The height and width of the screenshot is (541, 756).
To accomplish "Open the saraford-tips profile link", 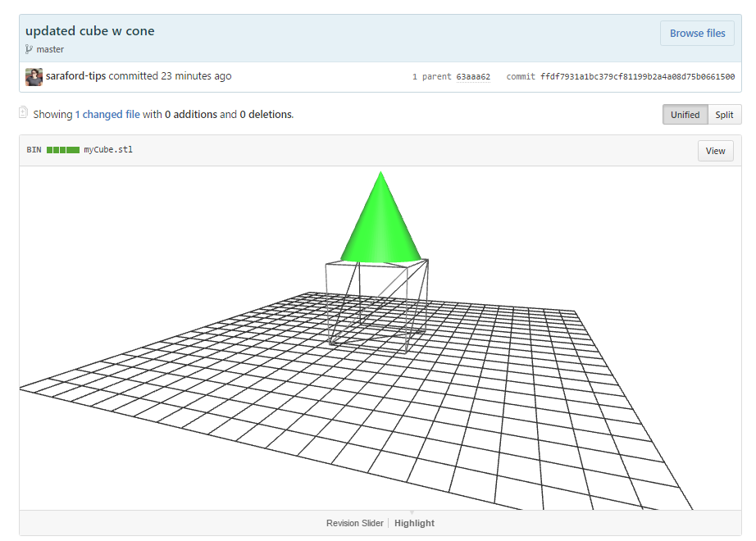I will [x=76, y=76].
